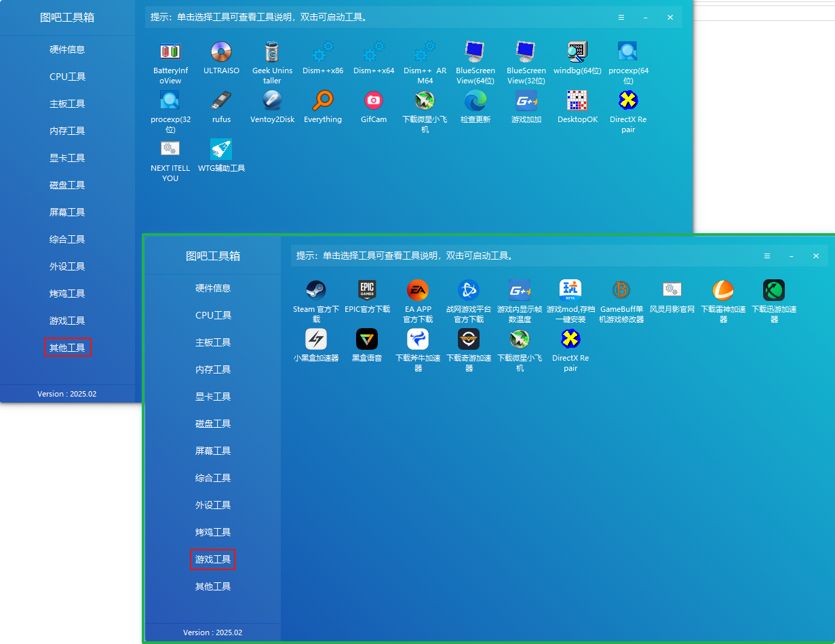
Task: Click the 图吧工具箱 title in the front window
Action: pyautogui.click(x=213, y=256)
